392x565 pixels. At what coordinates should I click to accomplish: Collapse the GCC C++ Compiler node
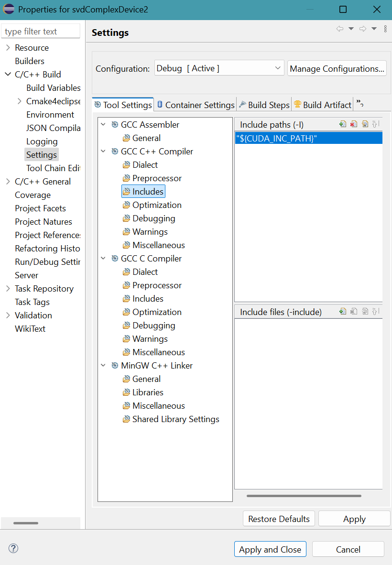click(x=103, y=152)
